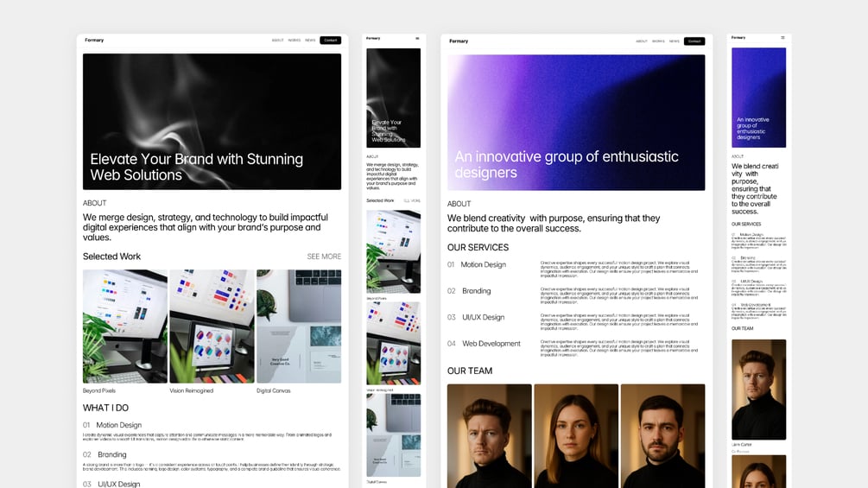868x488 pixels.
Task: Open the WORKS nav link on the purple-hero desktop page
Action: pos(658,41)
